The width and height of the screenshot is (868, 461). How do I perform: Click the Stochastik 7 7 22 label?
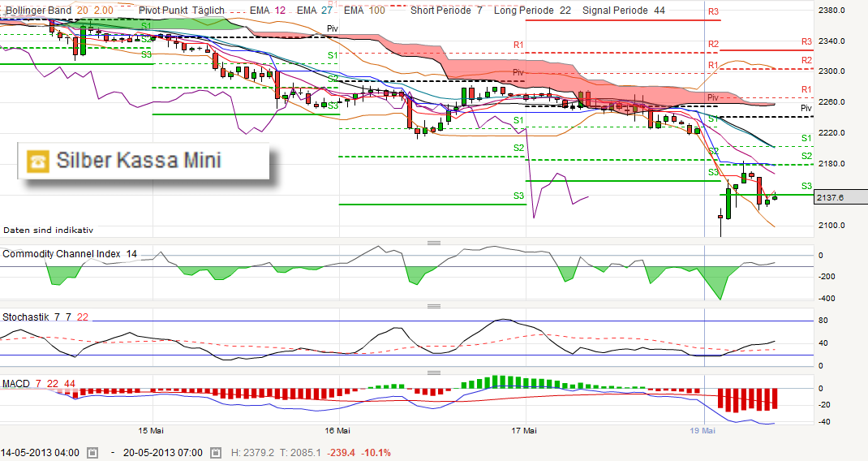click(45, 317)
